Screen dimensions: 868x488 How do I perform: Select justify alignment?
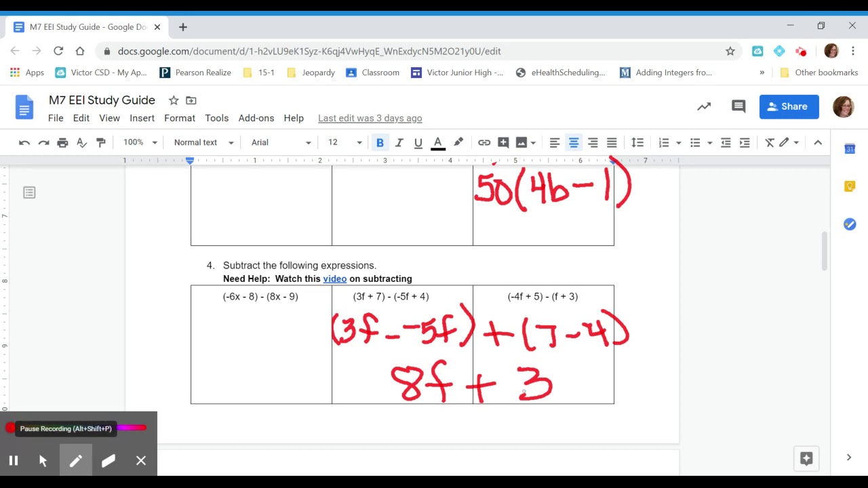(x=612, y=142)
